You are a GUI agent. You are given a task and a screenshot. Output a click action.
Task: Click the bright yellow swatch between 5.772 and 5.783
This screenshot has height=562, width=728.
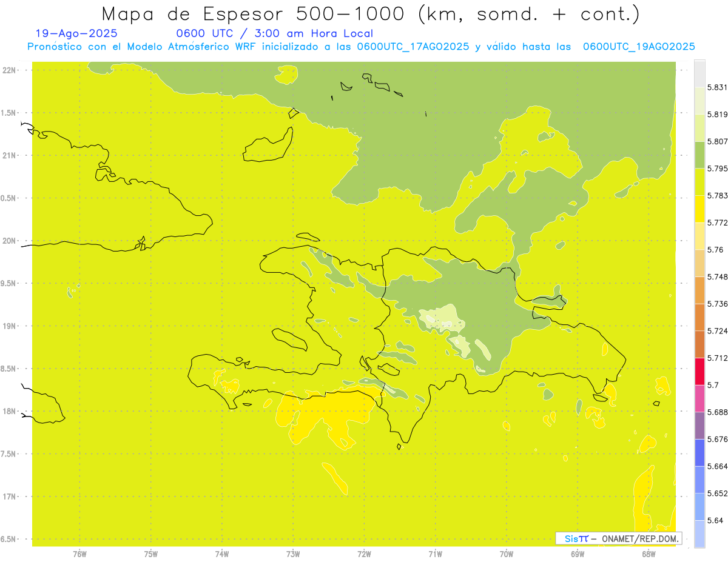click(699, 209)
